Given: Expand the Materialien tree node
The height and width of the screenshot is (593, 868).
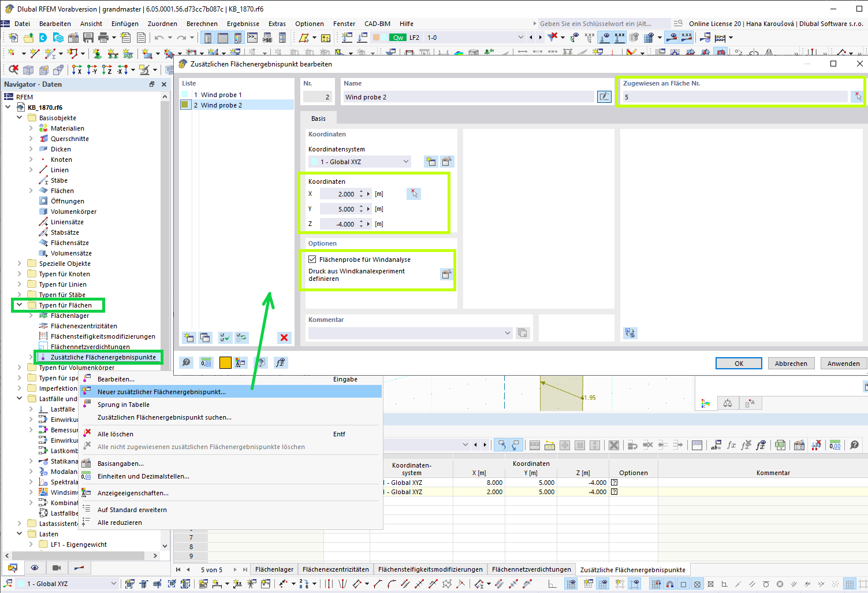Looking at the screenshot, I should coord(31,128).
